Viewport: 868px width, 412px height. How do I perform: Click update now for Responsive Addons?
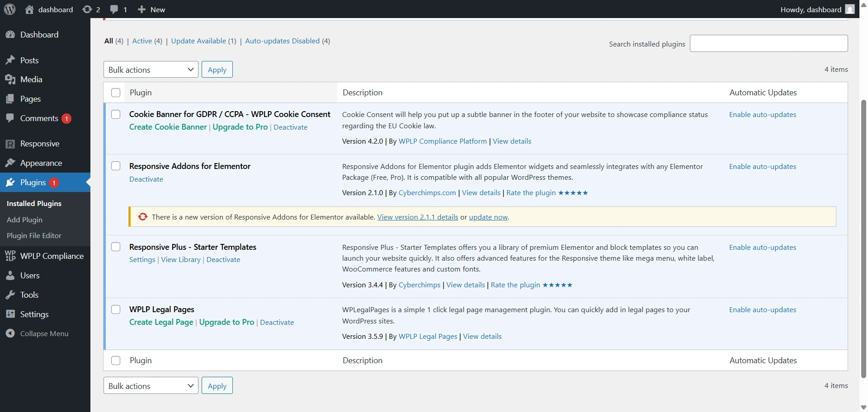point(488,217)
